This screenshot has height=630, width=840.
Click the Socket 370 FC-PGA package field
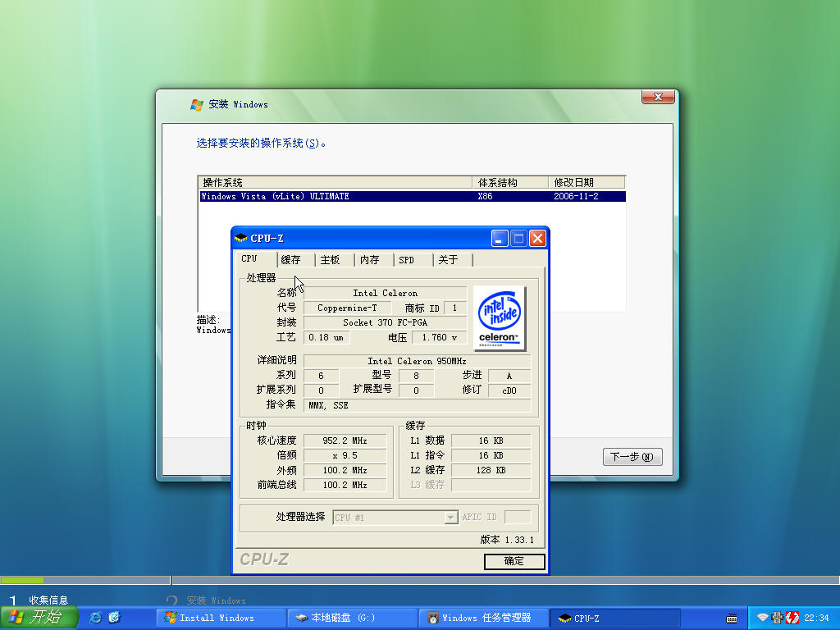(386, 322)
